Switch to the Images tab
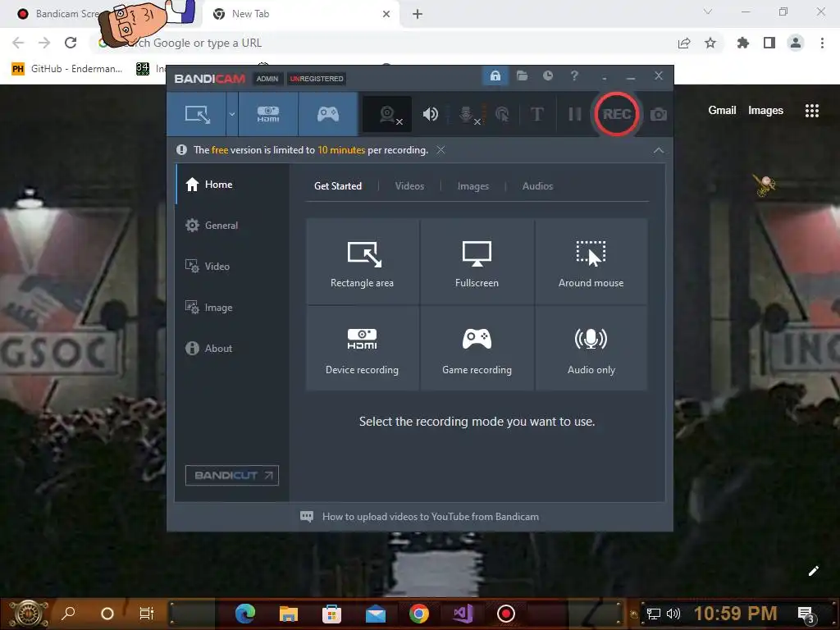 pyautogui.click(x=473, y=186)
